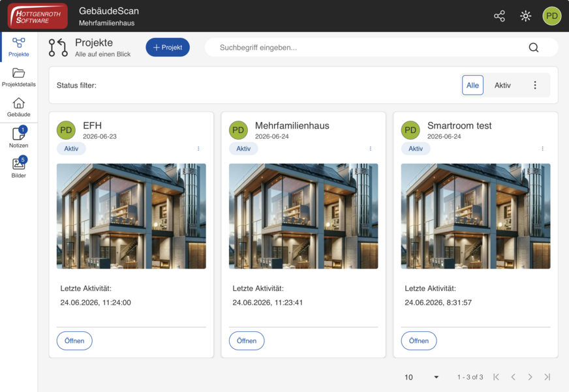The width and height of the screenshot is (569, 392).
Task: Go to Gebäude in the sidebar
Action: pyautogui.click(x=18, y=107)
